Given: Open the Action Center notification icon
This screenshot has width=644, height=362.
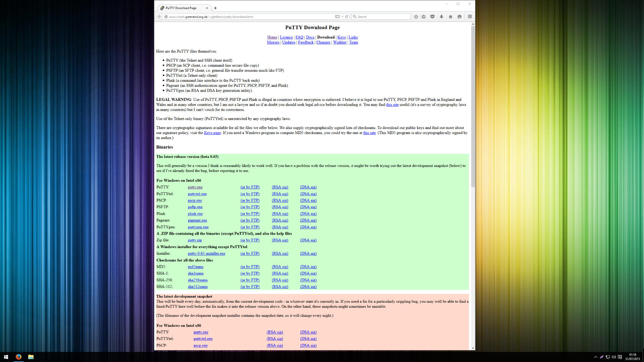Looking at the screenshot, I should click(620, 357).
